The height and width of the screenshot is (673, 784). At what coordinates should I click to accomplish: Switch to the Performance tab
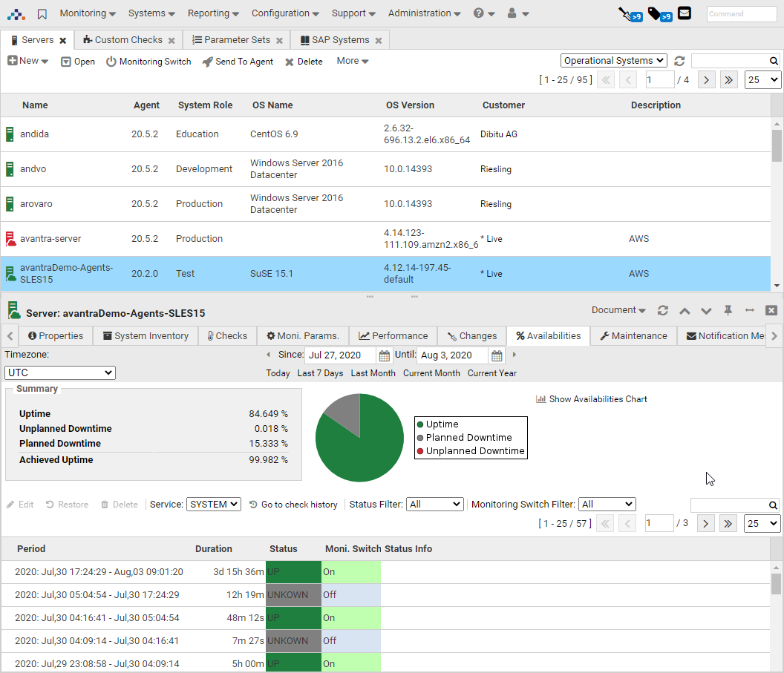coord(393,335)
